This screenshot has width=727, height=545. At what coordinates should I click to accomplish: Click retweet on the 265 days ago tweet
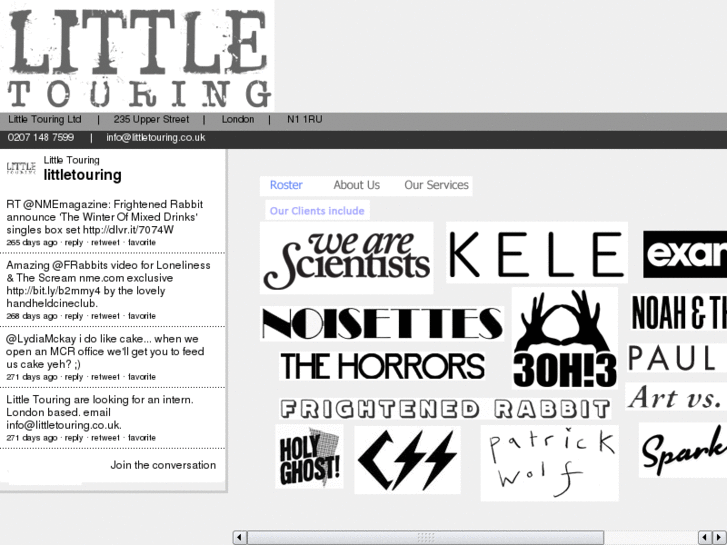pos(105,243)
